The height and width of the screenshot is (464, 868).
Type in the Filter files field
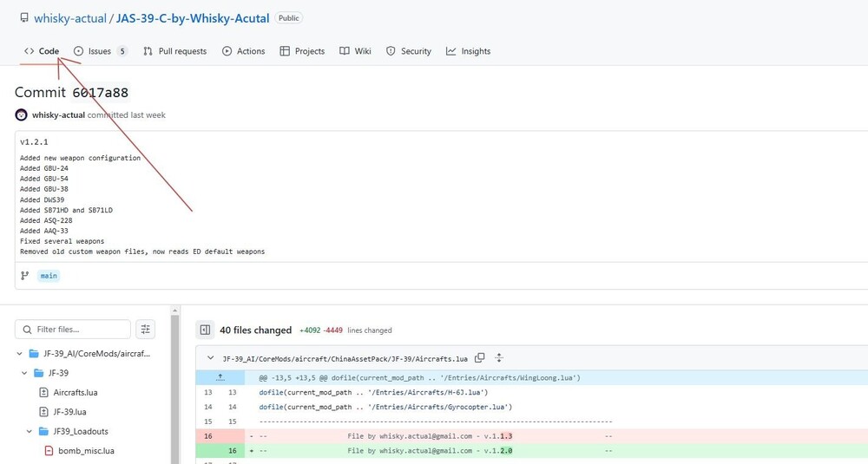(80, 330)
